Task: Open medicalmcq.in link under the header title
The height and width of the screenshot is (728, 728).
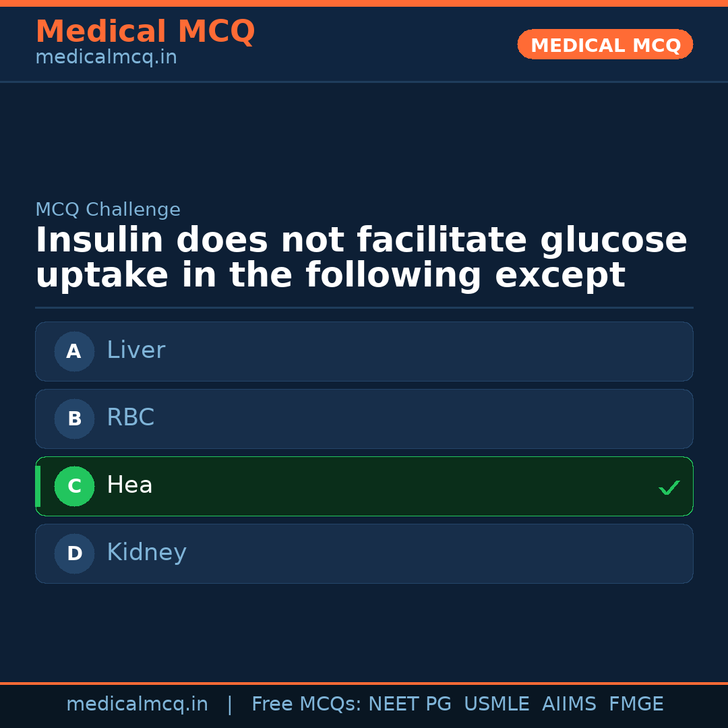Action: (x=106, y=58)
